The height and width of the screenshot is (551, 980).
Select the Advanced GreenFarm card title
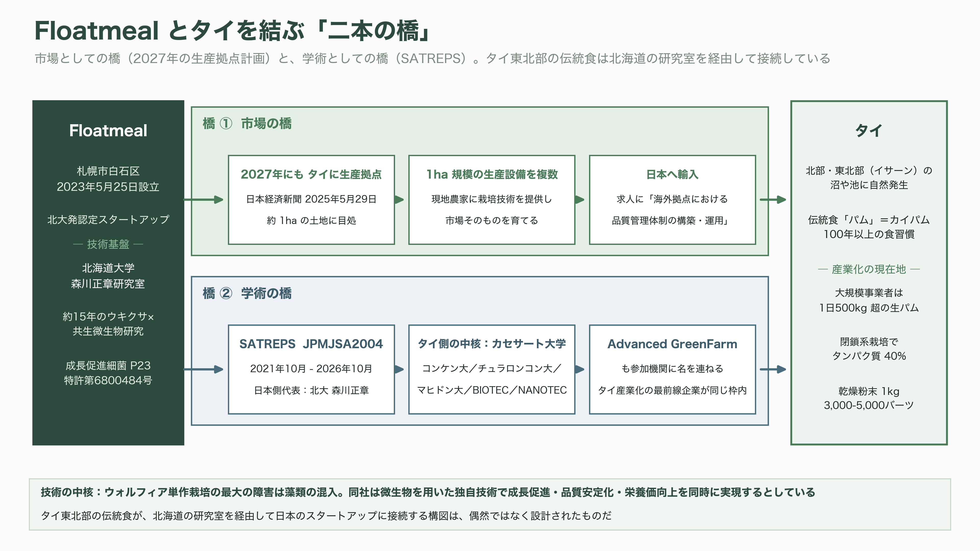(x=672, y=344)
